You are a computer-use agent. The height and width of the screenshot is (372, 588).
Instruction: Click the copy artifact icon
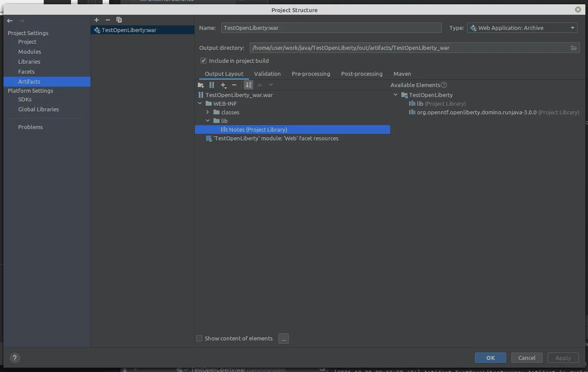(x=119, y=20)
